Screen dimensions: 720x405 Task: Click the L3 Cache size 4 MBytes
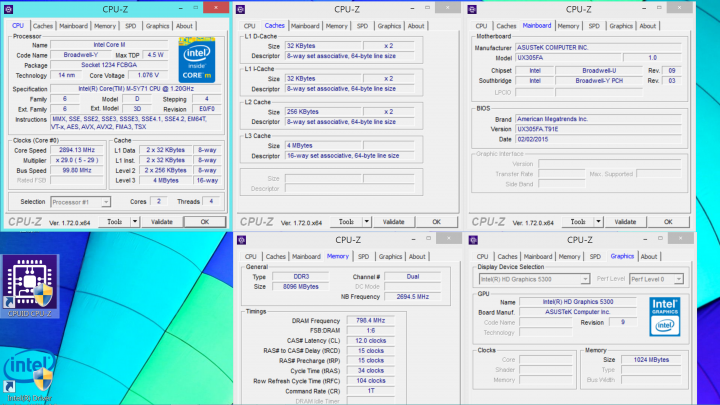(323, 146)
